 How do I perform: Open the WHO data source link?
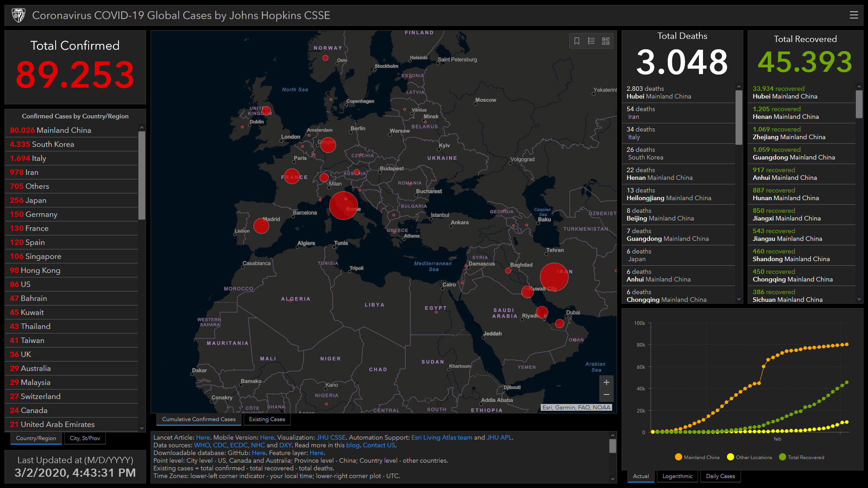click(x=202, y=445)
